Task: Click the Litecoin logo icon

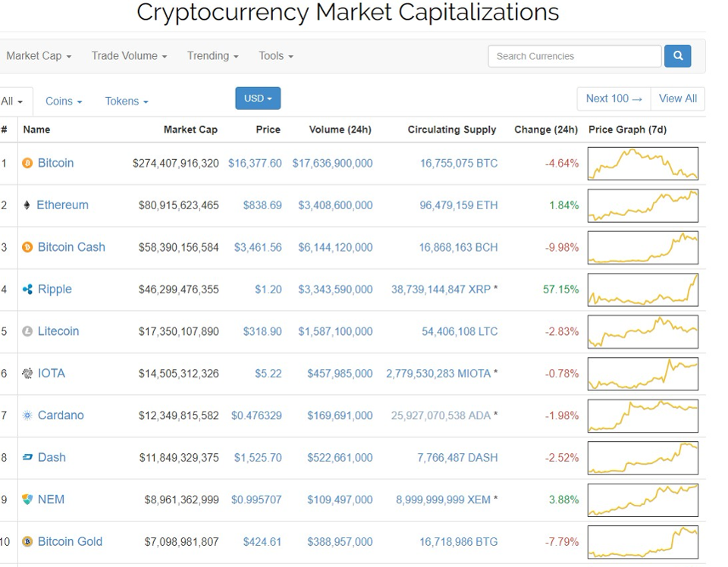Action: click(x=28, y=331)
